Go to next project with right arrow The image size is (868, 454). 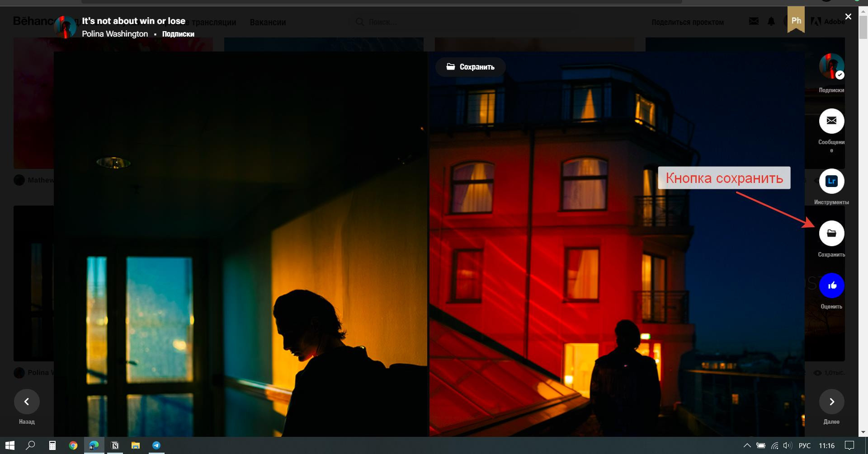pyautogui.click(x=831, y=402)
